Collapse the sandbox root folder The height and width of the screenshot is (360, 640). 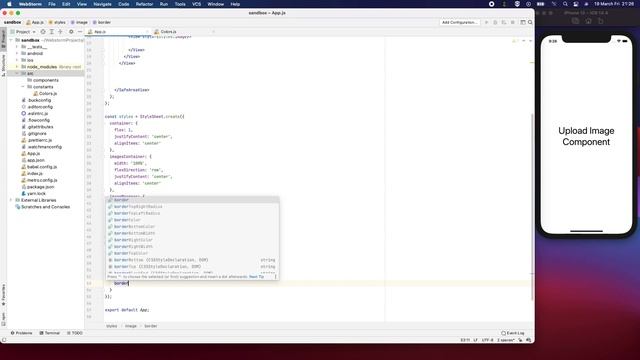coord(11,40)
